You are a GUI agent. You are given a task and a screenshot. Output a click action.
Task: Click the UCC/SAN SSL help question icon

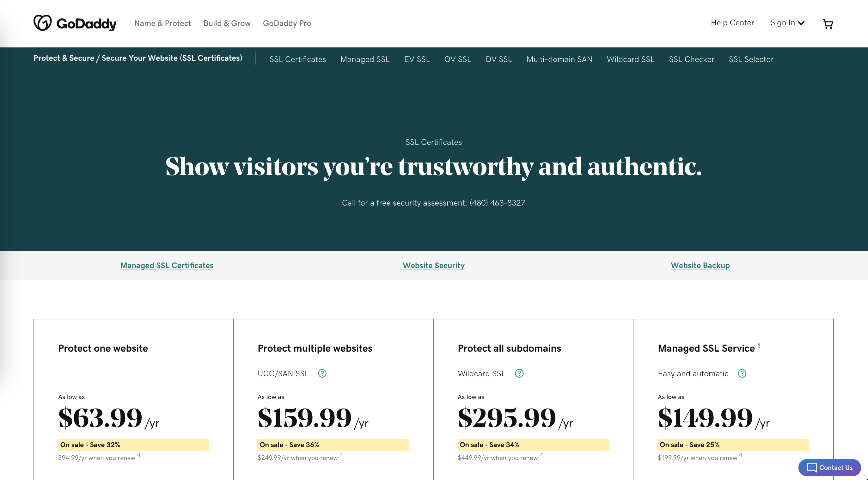click(322, 373)
